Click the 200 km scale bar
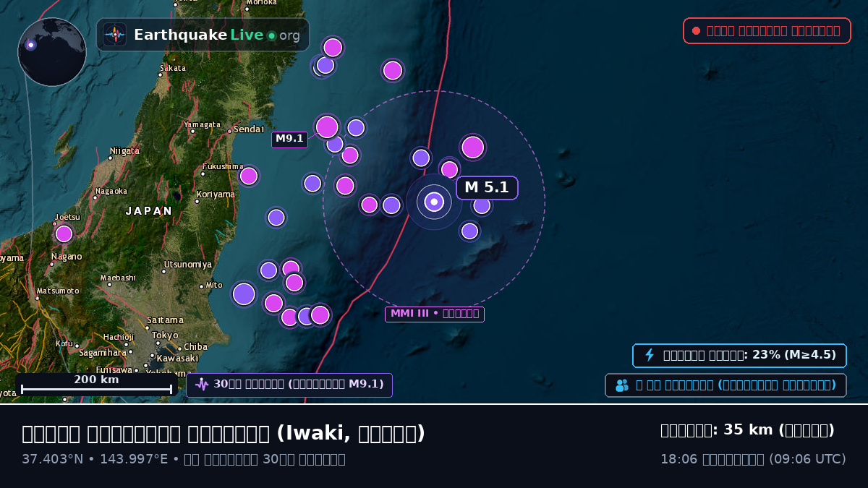Viewport: 868px width, 488px height. click(96, 384)
